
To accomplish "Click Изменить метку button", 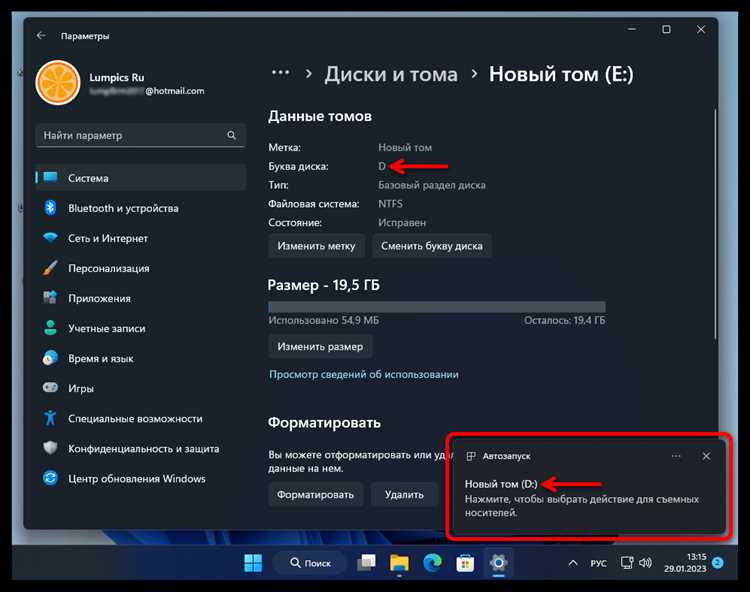I will pos(316,246).
